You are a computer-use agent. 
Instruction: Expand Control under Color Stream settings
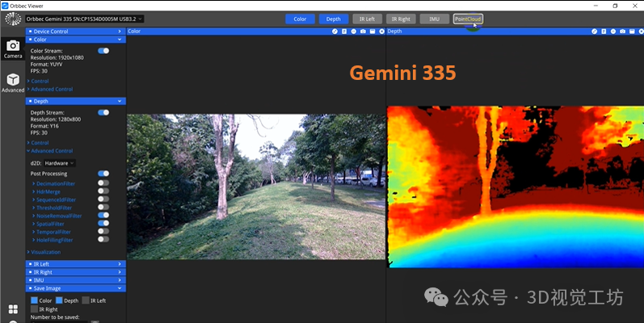[x=38, y=82]
